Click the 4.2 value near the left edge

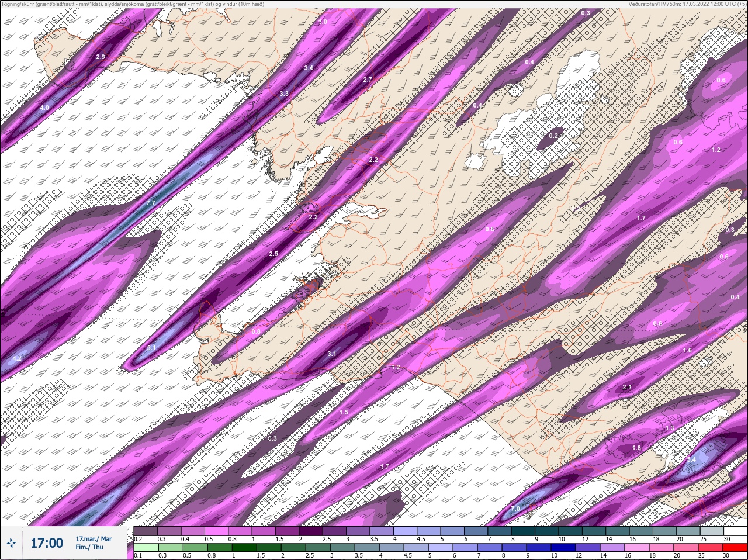pos(17,358)
